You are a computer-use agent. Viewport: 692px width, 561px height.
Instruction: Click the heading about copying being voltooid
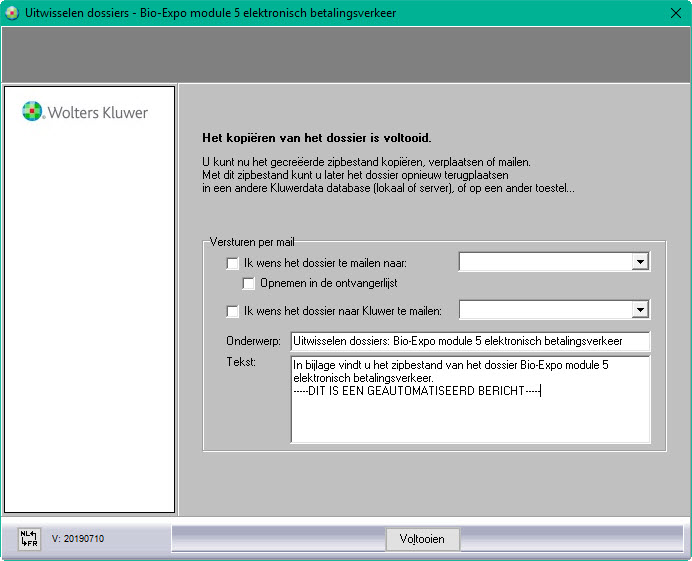[x=317, y=138]
